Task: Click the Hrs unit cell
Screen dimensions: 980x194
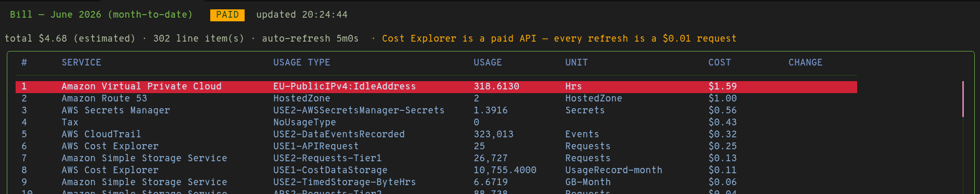Action: click(574, 86)
